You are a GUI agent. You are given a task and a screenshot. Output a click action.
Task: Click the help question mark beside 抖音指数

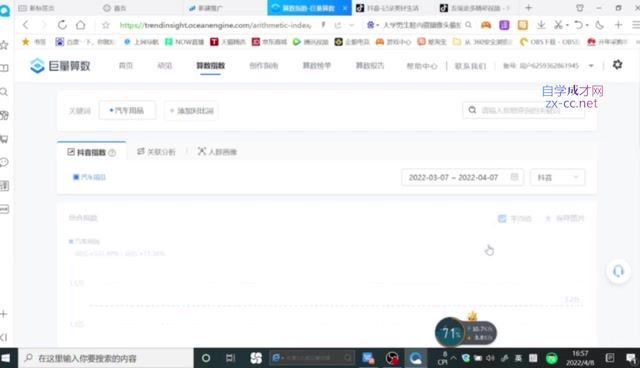112,153
